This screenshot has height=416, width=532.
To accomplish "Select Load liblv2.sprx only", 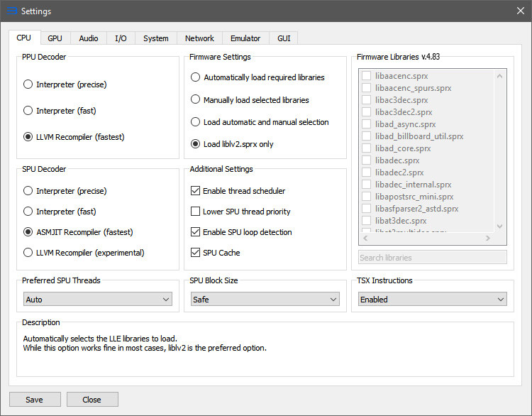I will click(x=232, y=144).
